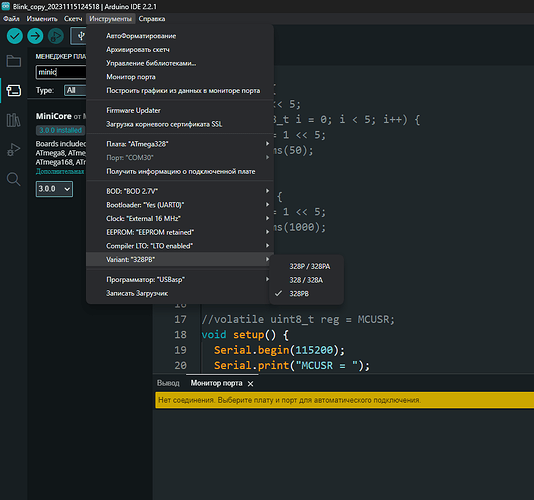Choose Монитор порта from the Tools menu
534x500 pixels.
131,77
